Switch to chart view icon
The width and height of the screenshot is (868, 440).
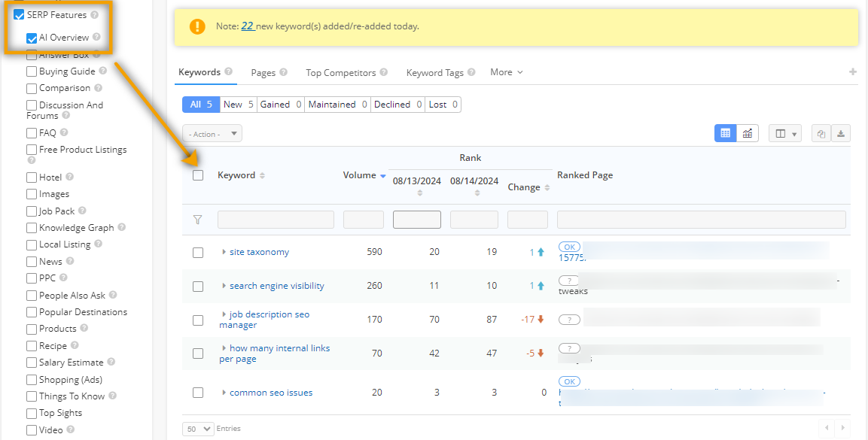[x=748, y=133]
